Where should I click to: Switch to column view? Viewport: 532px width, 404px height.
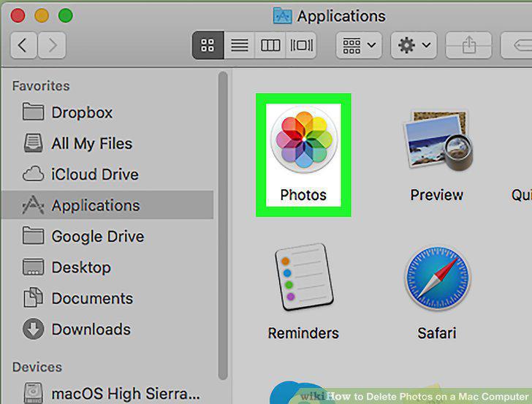point(270,45)
